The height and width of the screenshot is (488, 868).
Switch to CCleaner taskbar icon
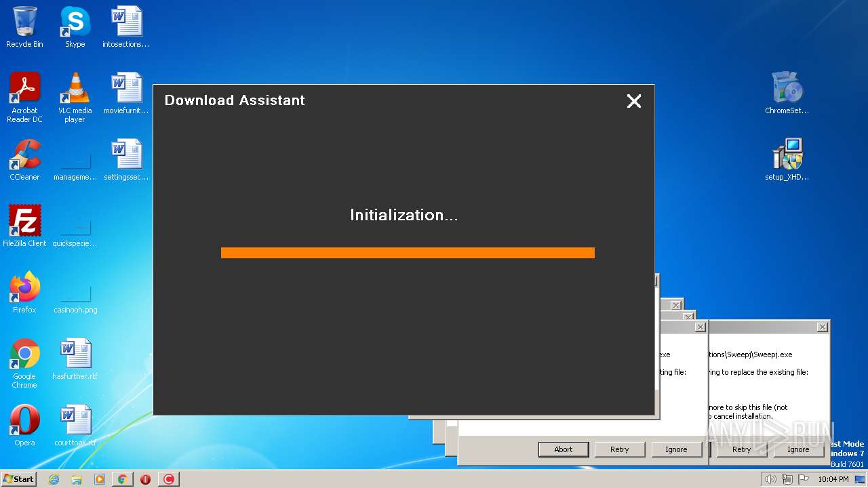click(x=169, y=479)
